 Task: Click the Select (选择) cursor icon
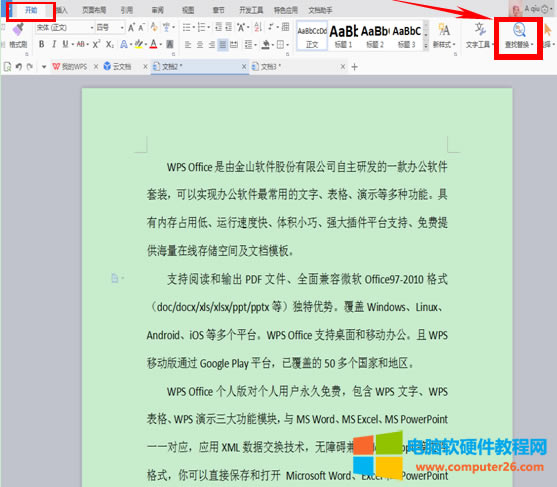tap(548, 31)
